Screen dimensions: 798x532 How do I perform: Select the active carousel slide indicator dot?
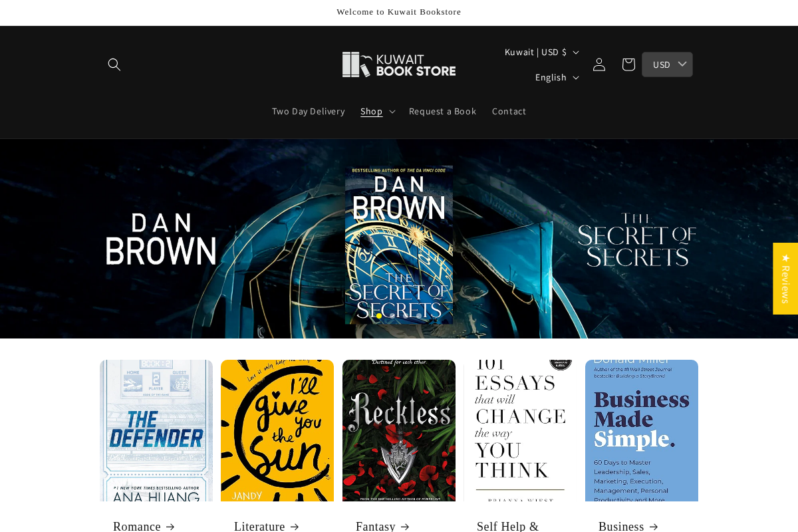tap(378, 316)
